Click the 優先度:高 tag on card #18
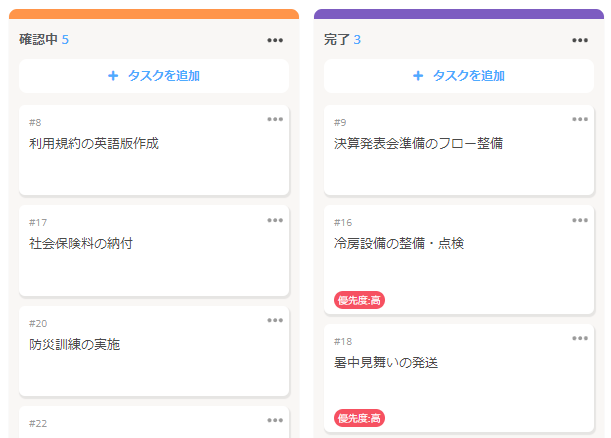611x438 pixels. (x=359, y=418)
